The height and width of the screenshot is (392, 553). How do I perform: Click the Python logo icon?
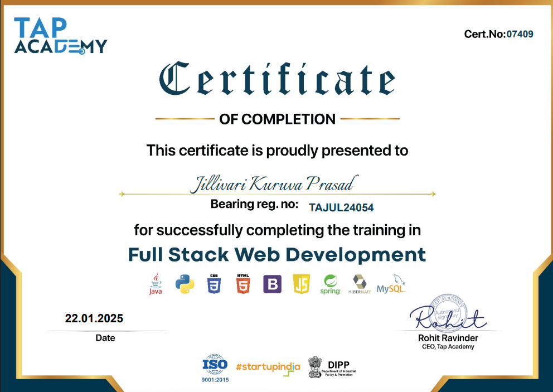(184, 284)
